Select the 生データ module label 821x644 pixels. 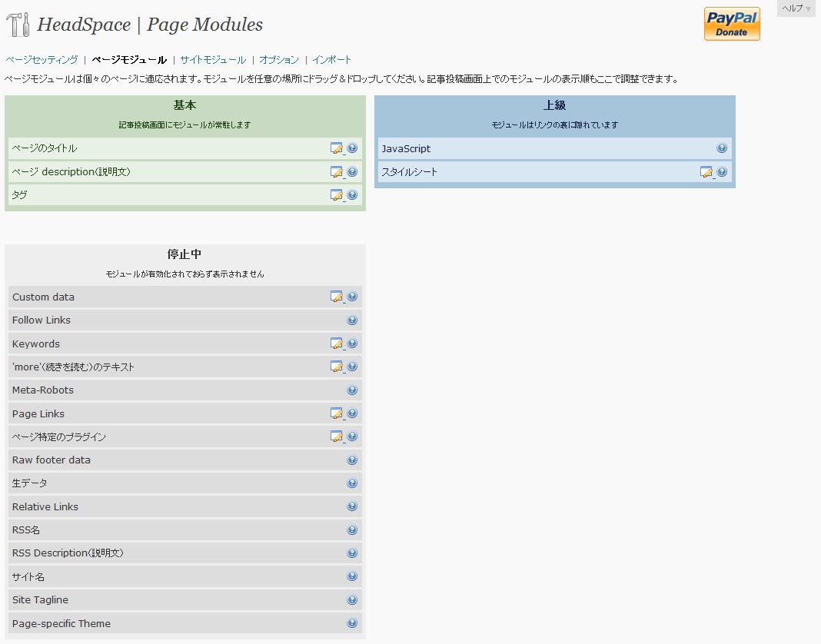30,483
